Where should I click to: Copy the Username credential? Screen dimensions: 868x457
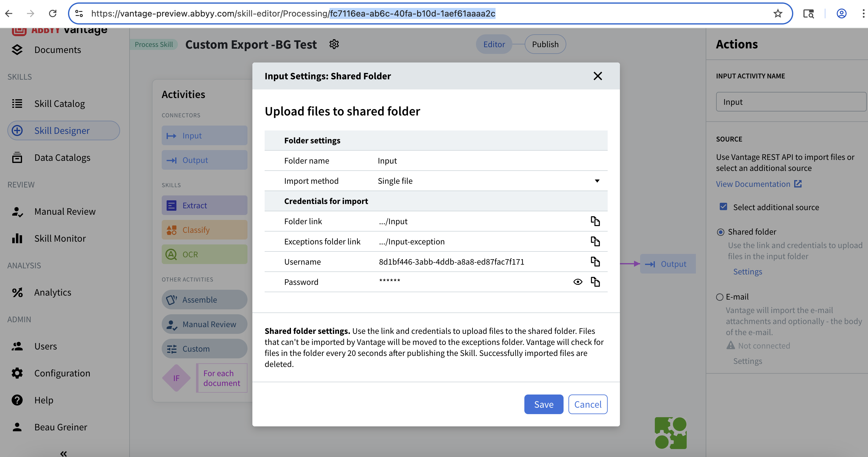[595, 262]
